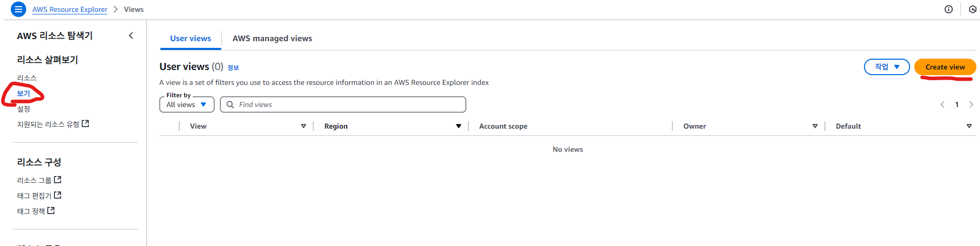Click external link icon beside 리소스 그룹
The height and width of the screenshot is (246, 980).
(x=58, y=180)
